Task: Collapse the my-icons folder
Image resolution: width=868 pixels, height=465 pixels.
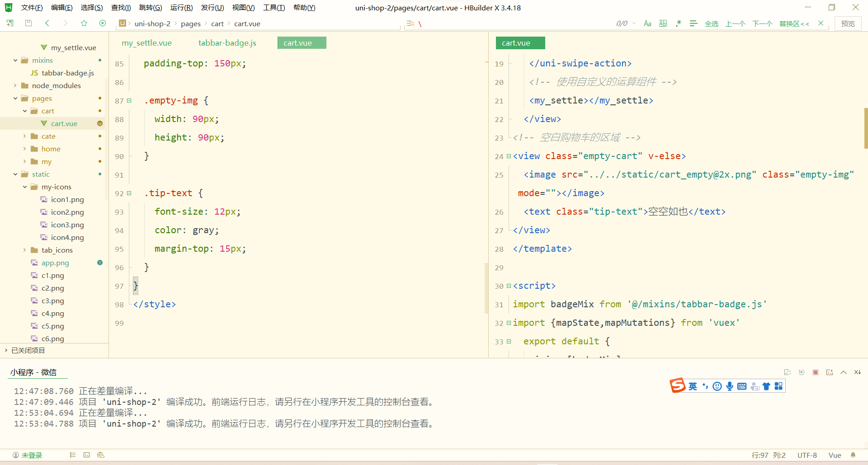Action: coord(25,187)
